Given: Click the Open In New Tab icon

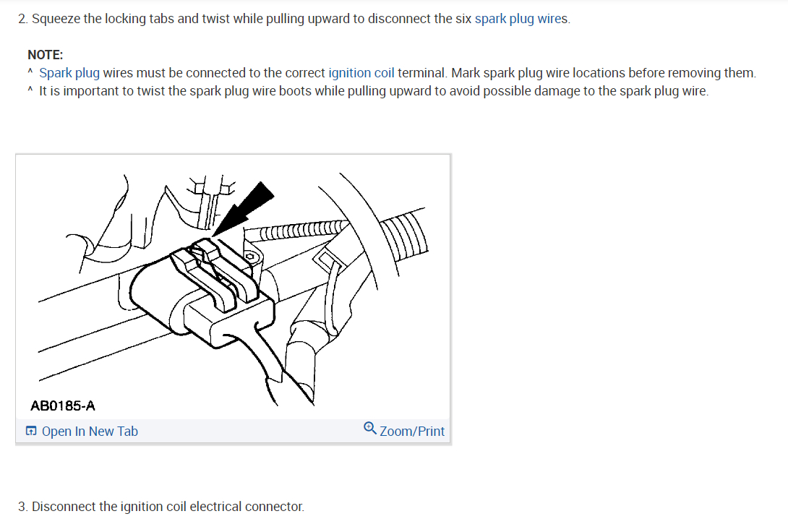Looking at the screenshot, I should pos(31,431).
